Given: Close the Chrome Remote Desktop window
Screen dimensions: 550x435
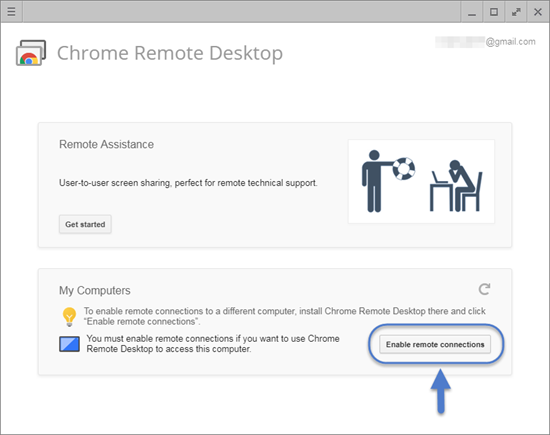Looking at the screenshot, I should point(538,12).
